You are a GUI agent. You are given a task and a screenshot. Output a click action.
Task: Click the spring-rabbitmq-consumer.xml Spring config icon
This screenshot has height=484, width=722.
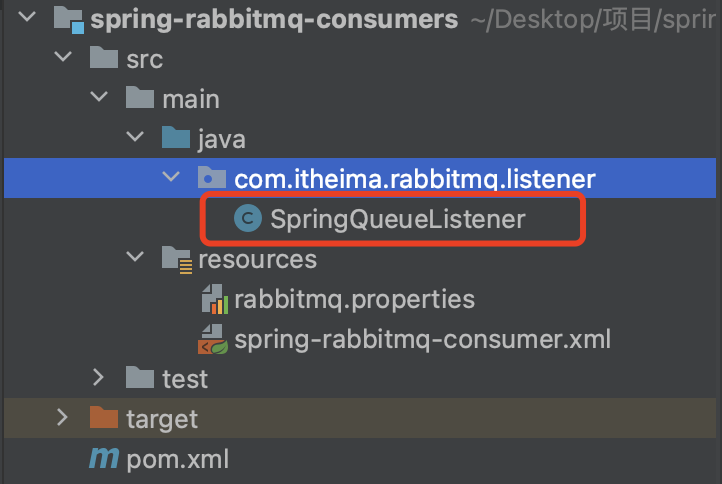coord(213,339)
